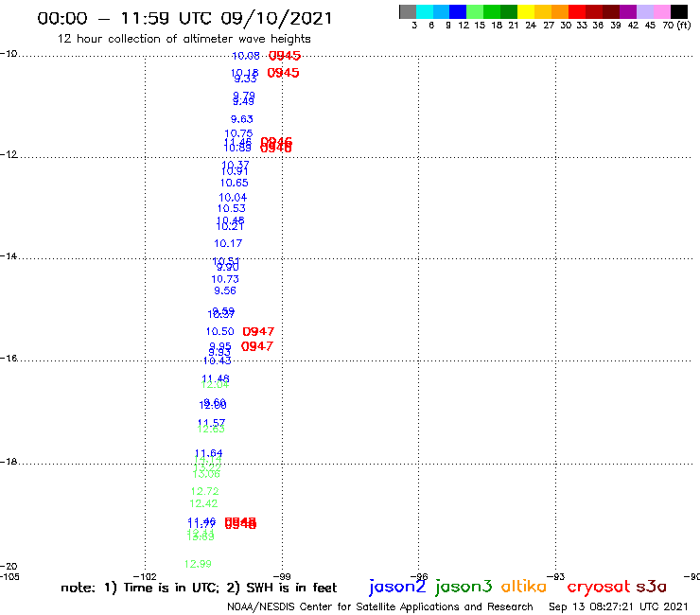The width and height of the screenshot is (700, 615).
Task: Click the dark blue swatch in the color scale
Action: pos(459,11)
